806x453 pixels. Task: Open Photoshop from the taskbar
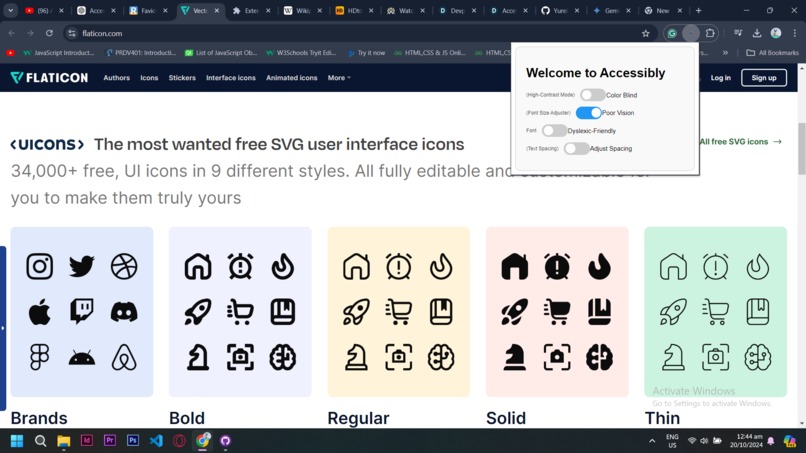point(133,441)
